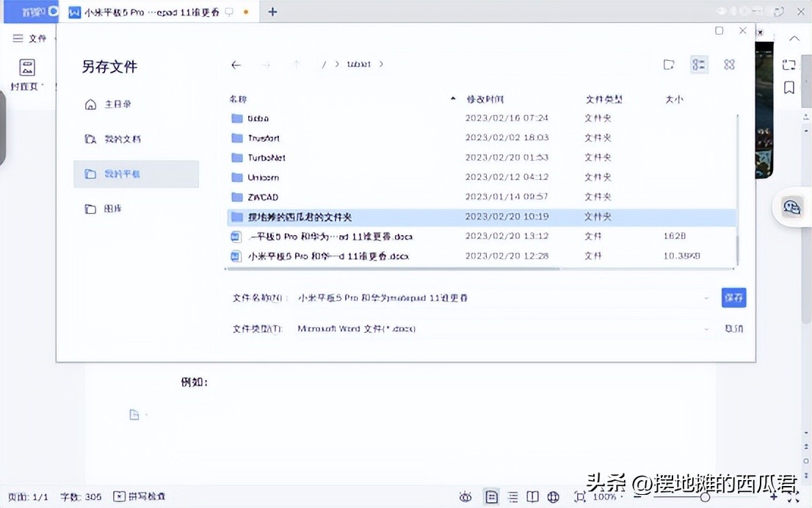
Task: Click the bookmark icon in WPS right panel
Action: point(789,87)
